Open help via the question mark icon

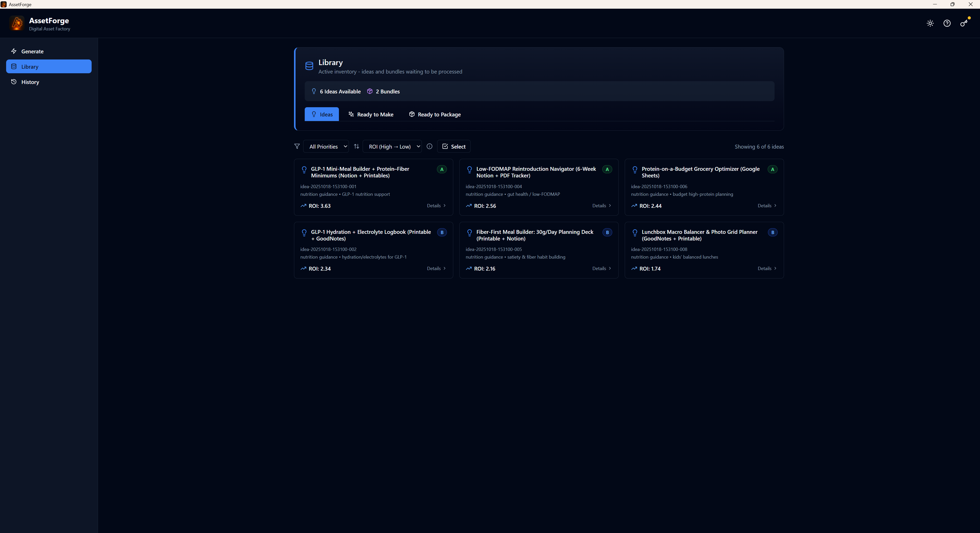[947, 23]
